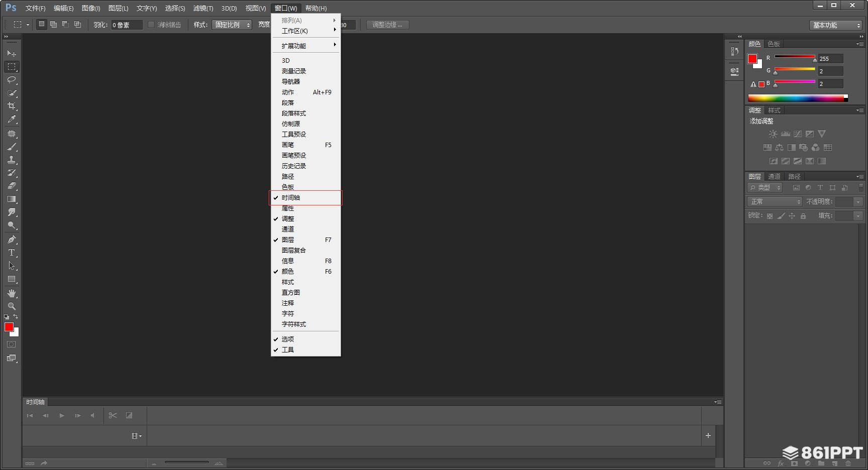This screenshot has width=868, height=470.
Task: Select the Clone Stamp tool
Action: [12, 160]
